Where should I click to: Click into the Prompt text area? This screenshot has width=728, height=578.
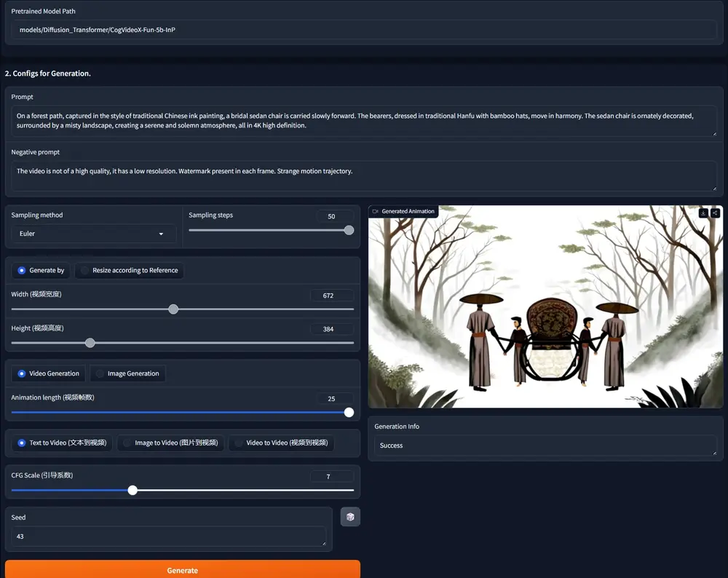(364, 121)
